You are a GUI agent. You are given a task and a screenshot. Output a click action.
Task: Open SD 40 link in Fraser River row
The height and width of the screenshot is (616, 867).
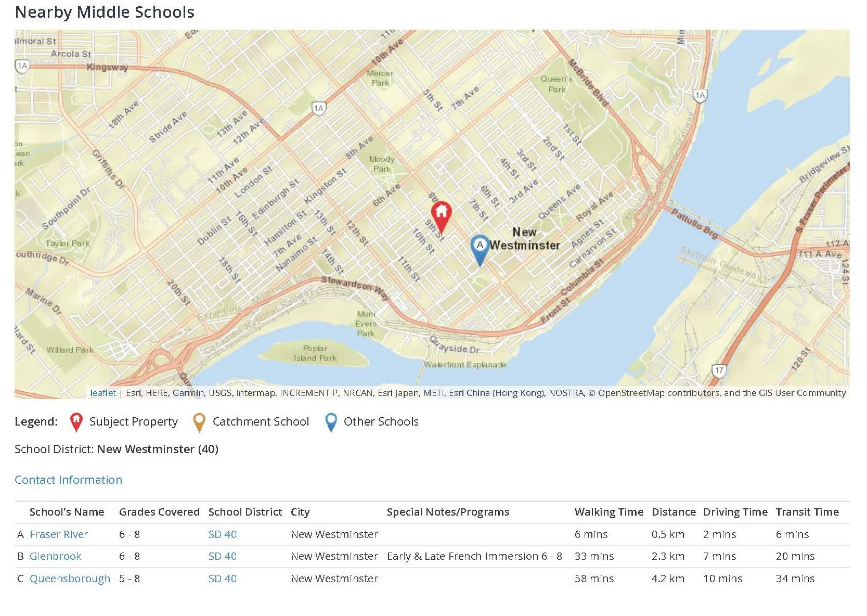point(223,534)
